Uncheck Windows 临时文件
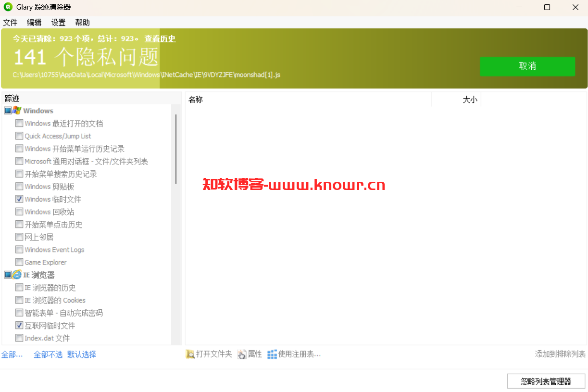This screenshot has height=392, width=588. [x=19, y=199]
